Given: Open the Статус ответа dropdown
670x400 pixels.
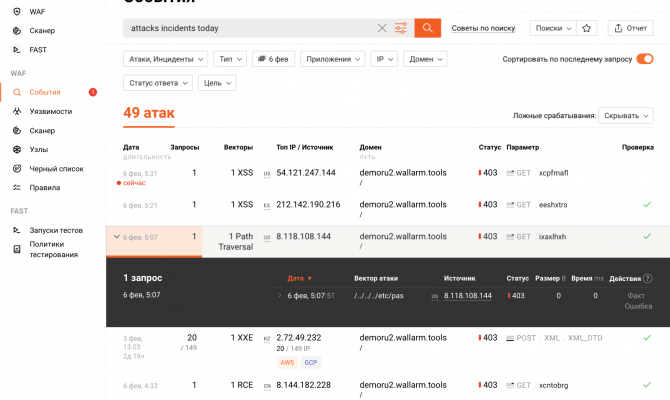Looking at the screenshot, I should [x=158, y=83].
